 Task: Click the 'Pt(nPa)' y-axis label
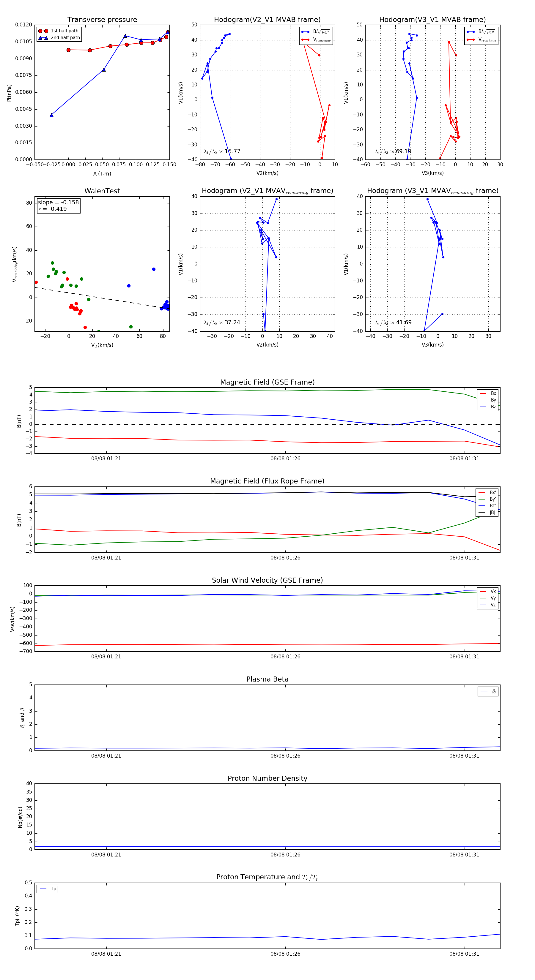click(x=9, y=93)
